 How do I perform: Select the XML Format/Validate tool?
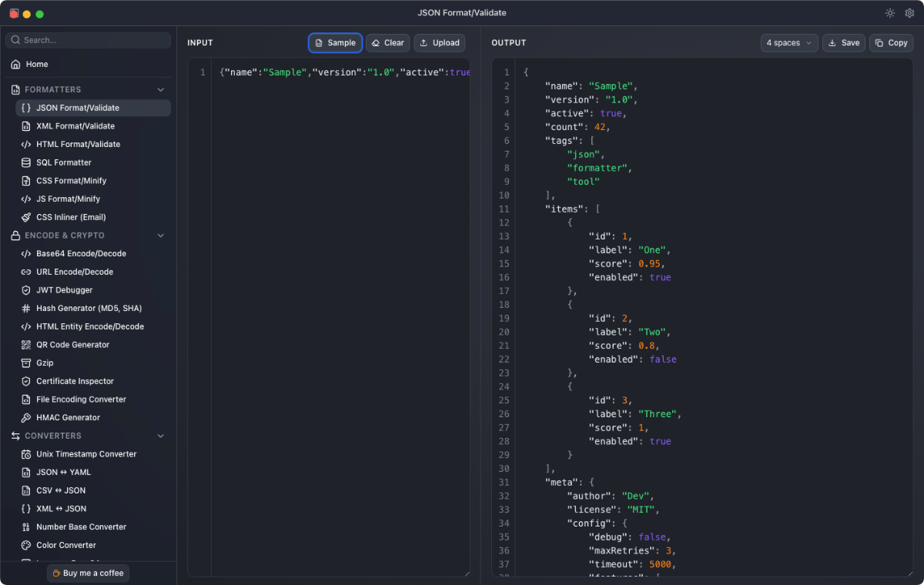click(76, 125)
